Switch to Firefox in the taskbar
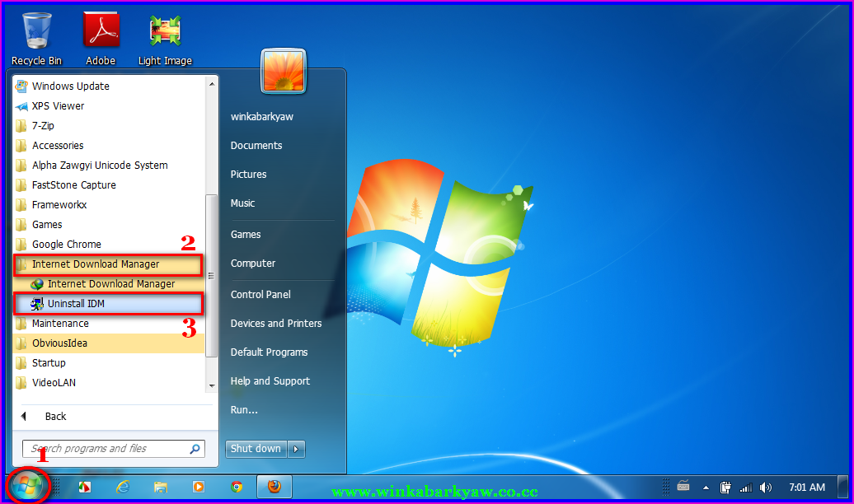The width and height of the screenshot is (854, 504). 274,487
